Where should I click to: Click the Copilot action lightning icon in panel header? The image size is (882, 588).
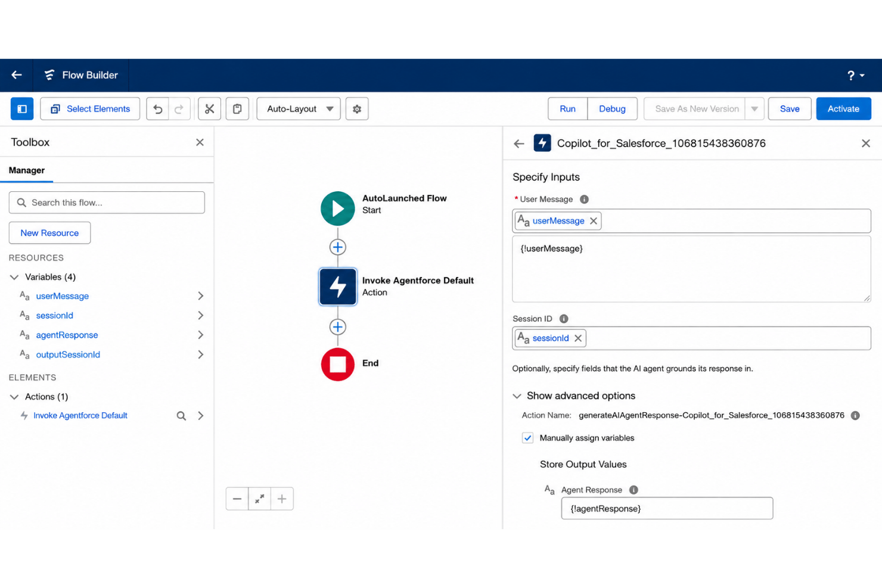542,143
